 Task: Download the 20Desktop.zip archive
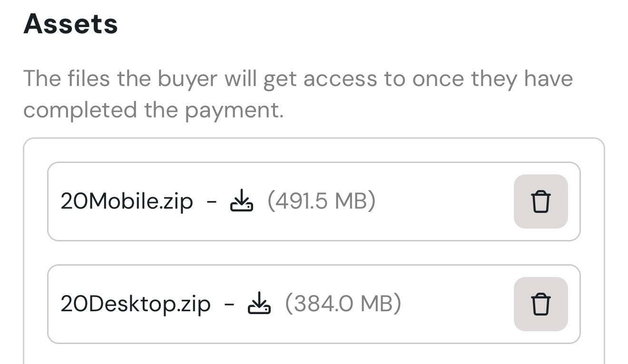pos(259,304)
